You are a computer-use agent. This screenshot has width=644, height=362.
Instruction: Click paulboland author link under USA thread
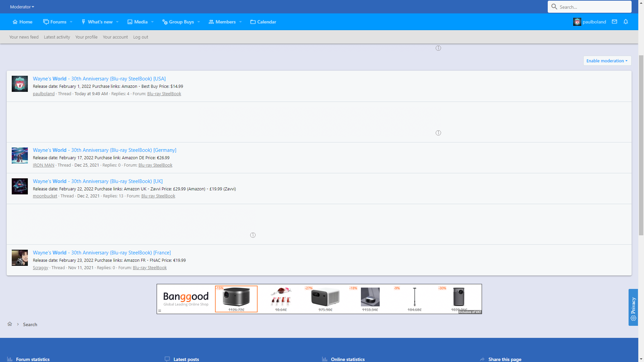44,94
